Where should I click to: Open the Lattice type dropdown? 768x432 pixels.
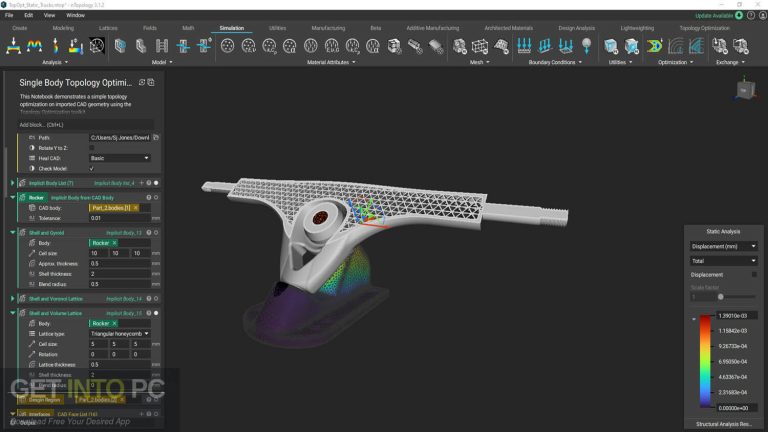[119, 333]
